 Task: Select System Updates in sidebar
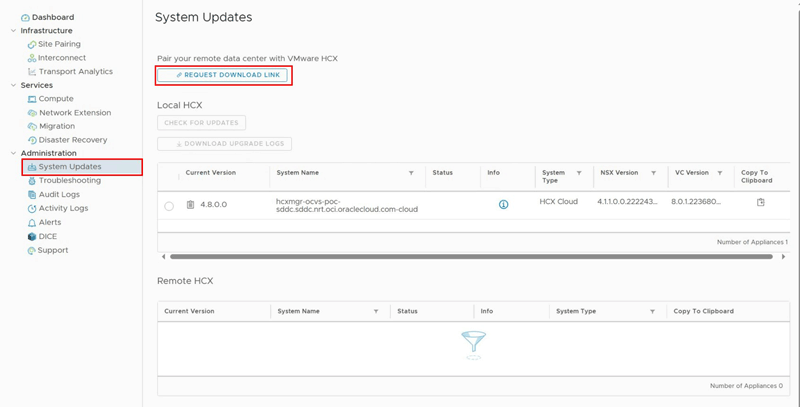pyautogui.click(x=82, y=167)
